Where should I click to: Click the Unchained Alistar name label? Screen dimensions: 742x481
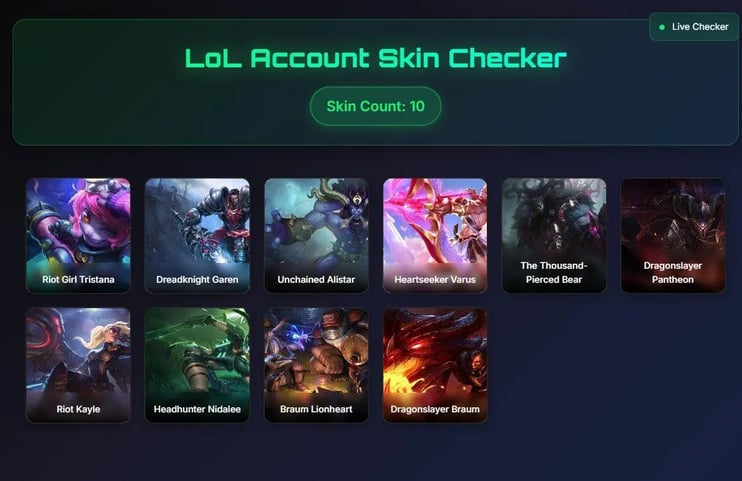pos(316,279)
